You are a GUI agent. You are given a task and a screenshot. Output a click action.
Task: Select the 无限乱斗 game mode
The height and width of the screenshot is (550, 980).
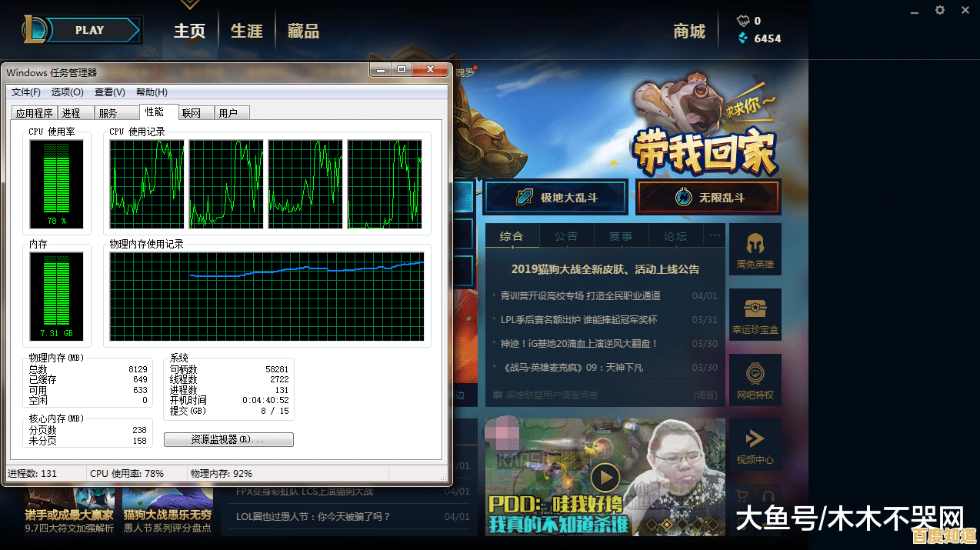[708, 197]
